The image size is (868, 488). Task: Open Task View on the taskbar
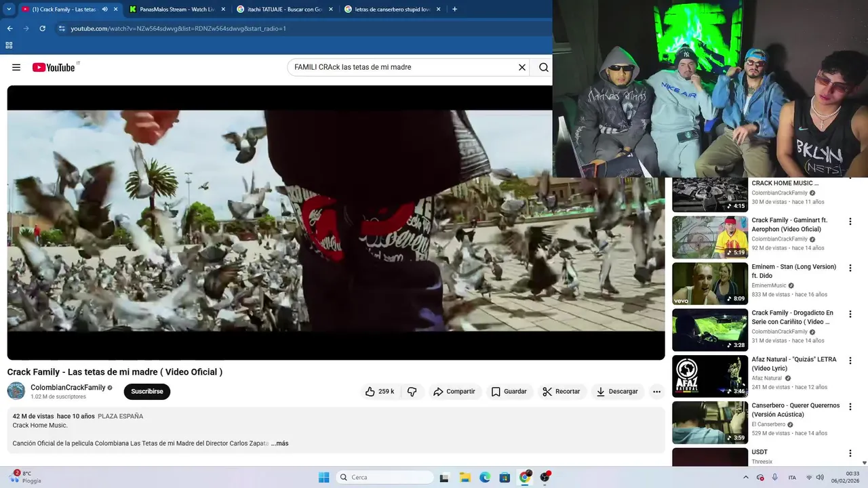444,477
